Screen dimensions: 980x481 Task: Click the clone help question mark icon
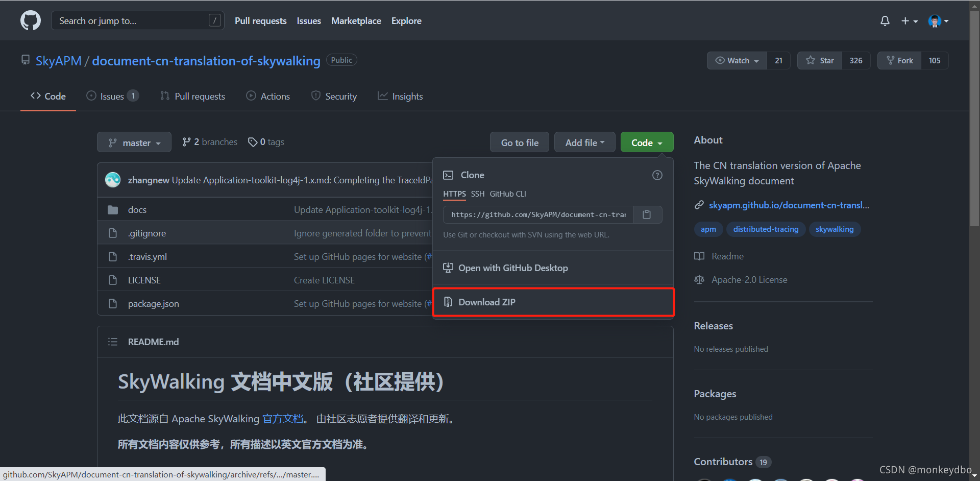(657, 175)
